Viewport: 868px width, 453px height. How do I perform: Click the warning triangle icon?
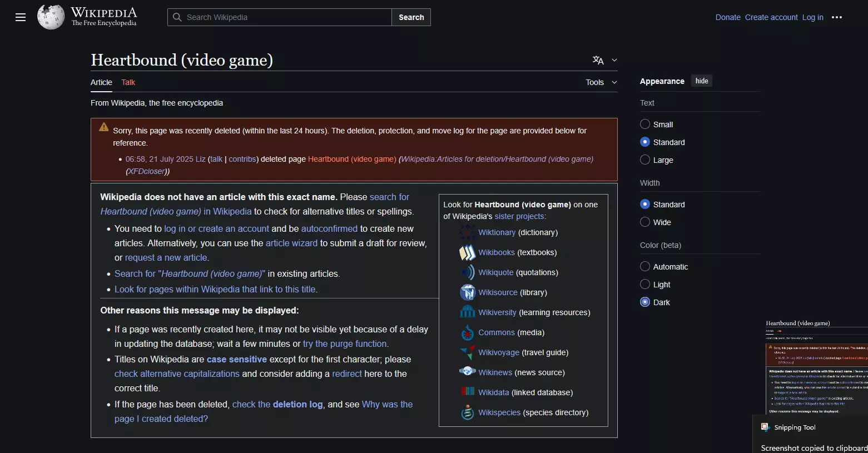pyautogui.click(x=104, y=127)
